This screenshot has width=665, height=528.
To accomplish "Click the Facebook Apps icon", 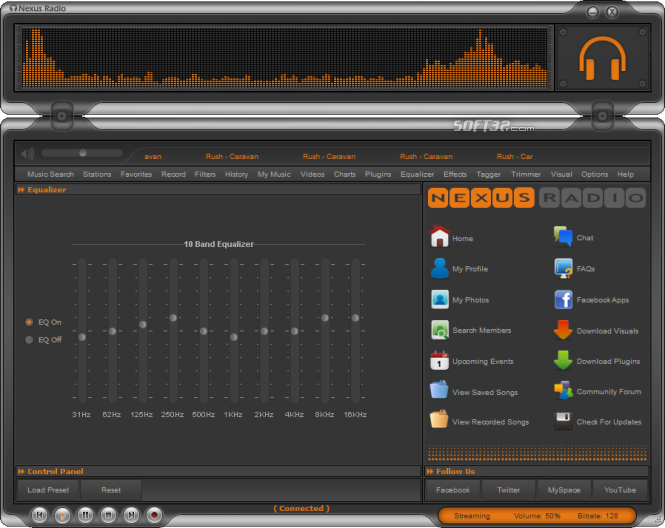I will pyautogui.click(x=563, y=300).
